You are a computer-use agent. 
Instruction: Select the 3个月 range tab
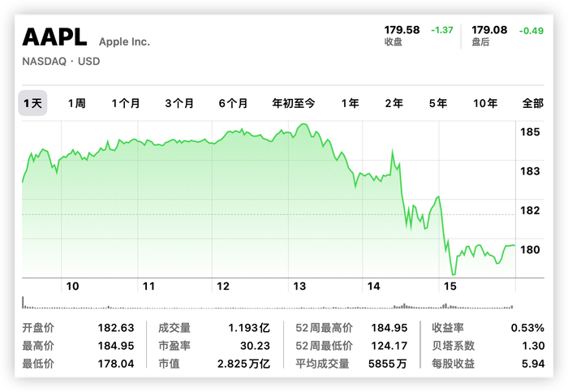point(179,103)
